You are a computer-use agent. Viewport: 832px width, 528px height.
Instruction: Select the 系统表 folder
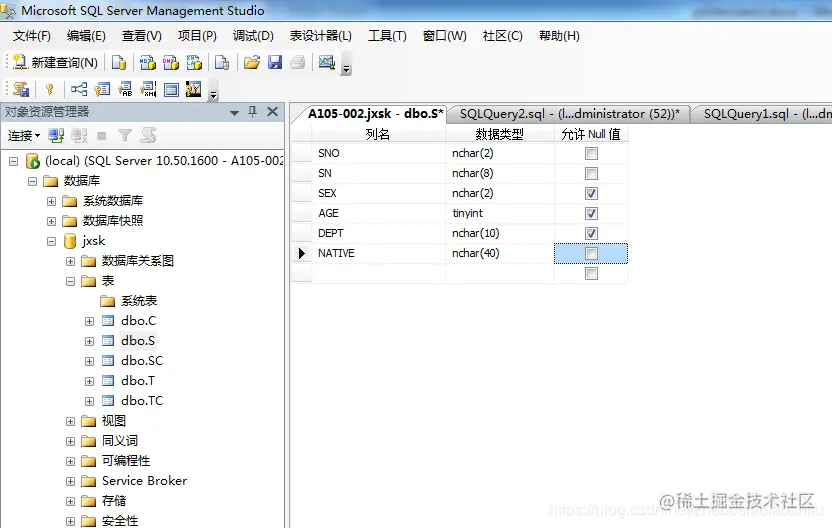pos(138,301)
